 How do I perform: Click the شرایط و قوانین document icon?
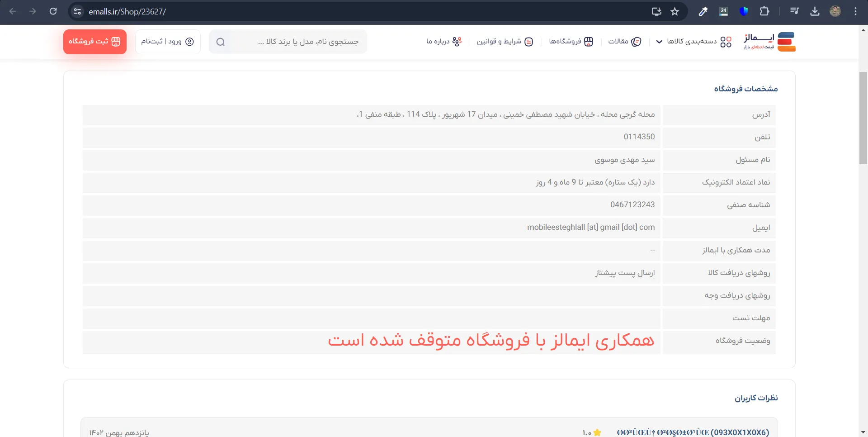pos(528,41)
